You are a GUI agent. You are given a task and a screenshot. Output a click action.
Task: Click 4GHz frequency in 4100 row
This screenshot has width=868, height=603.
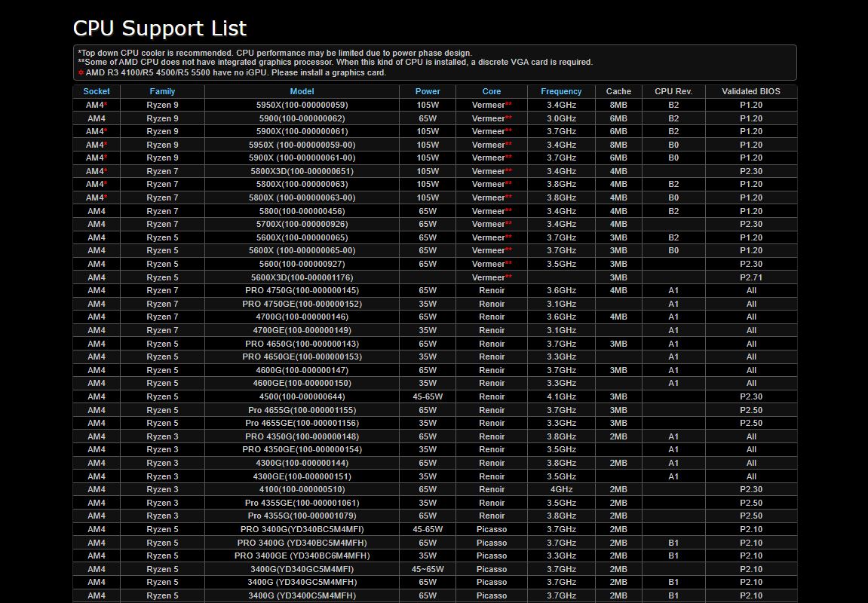561,490
